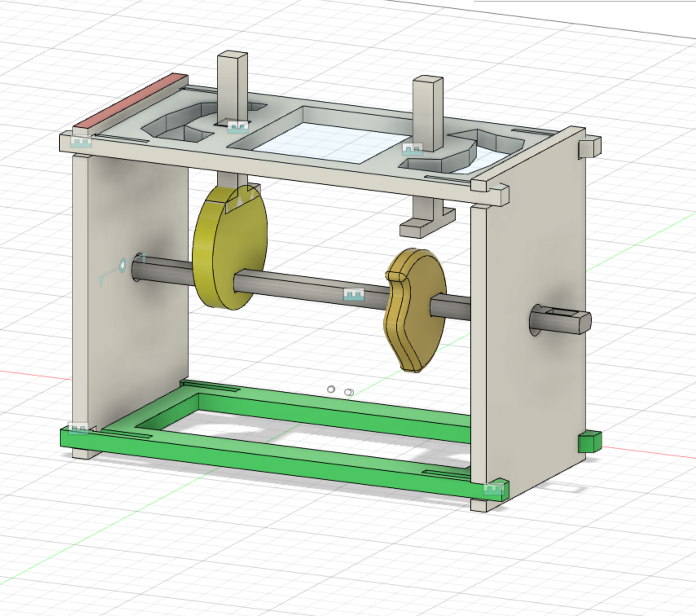Select the joint origin marker on the left panel
696x616 pixels.
[123, 265]
